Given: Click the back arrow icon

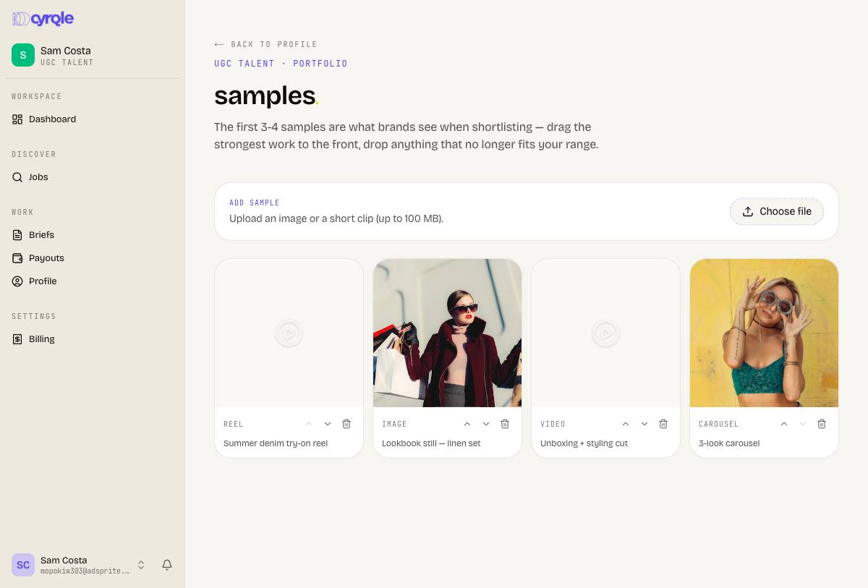Looking at the screenshot, I should 219,44.
